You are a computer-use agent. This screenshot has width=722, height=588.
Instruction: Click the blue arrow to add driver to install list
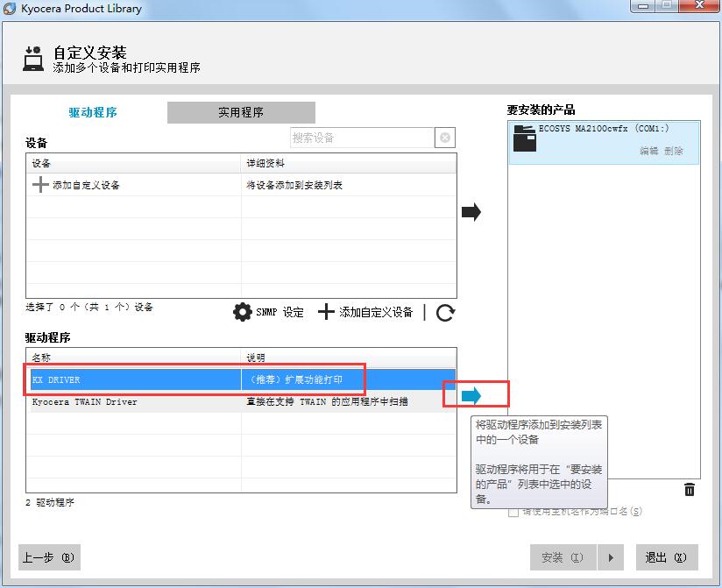(471, 395)
